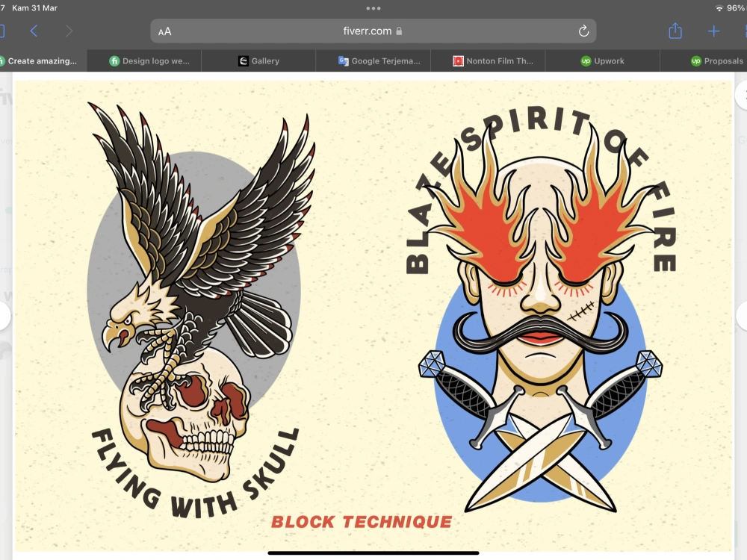
Task: Click the Blaze Spirit of Fire artwork
Action: point(541,310)
